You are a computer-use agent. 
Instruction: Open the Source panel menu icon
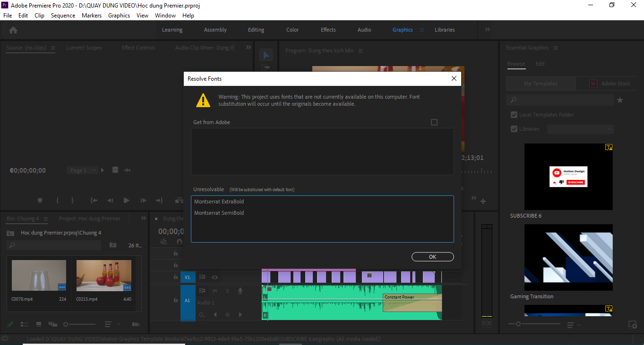click(x=53, y=48)
